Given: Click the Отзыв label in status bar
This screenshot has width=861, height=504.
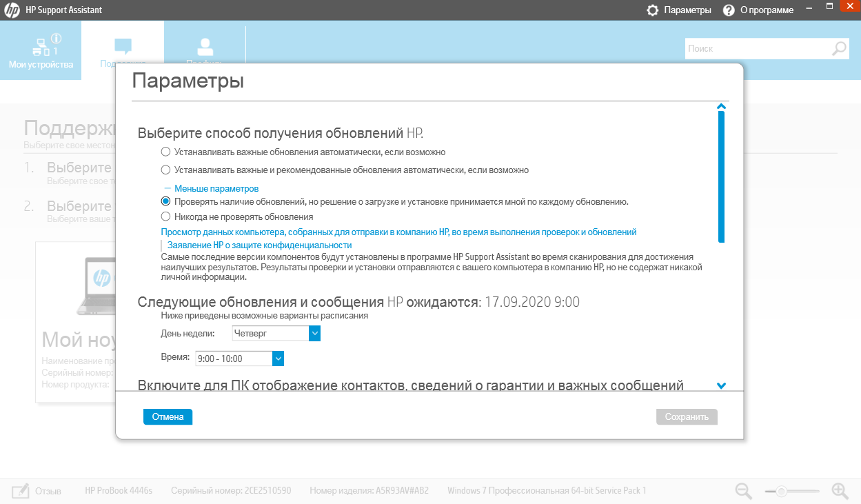Looking at the screenshot, I should pyautogui.click(x=48, y=491).
